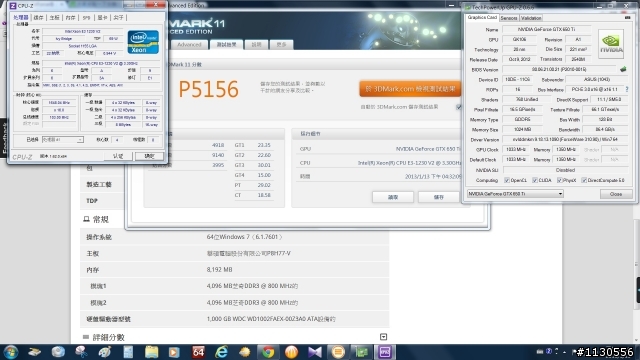Switch to GPU-Z Validation tab
The width and height of the screenshot is (640, 360).
pos(531,18)
